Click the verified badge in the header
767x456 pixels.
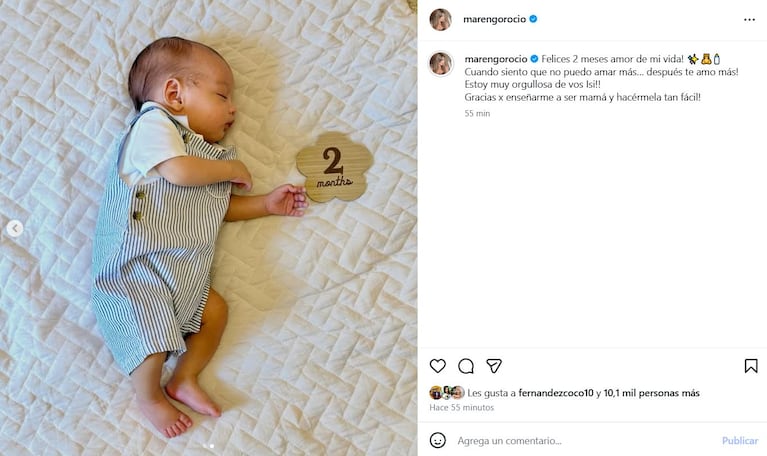click(533, 19)
